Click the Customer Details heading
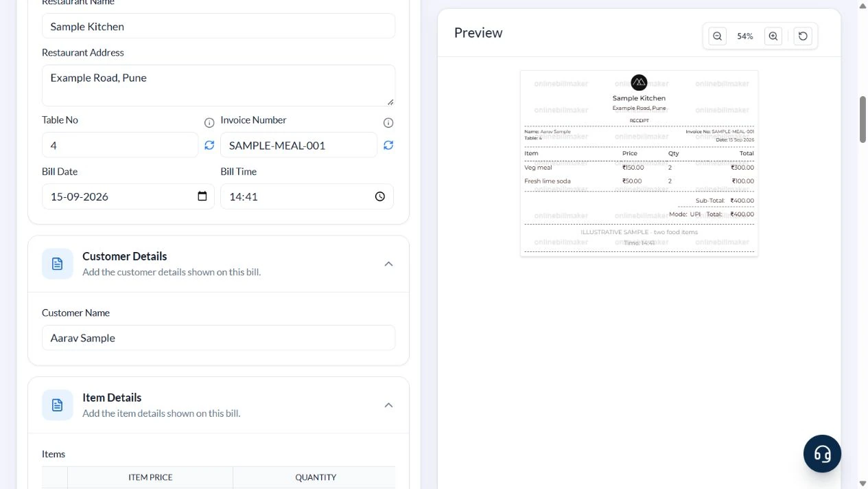Viewport: 868px width, 489px height. 125,256
